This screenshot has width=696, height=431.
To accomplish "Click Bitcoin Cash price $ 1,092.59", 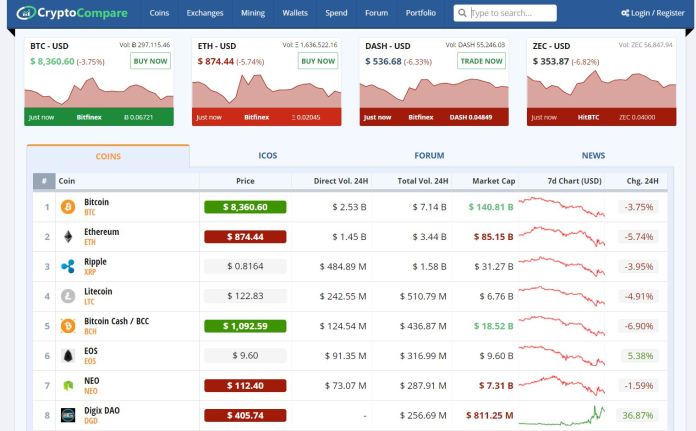I will click(245, 326).
